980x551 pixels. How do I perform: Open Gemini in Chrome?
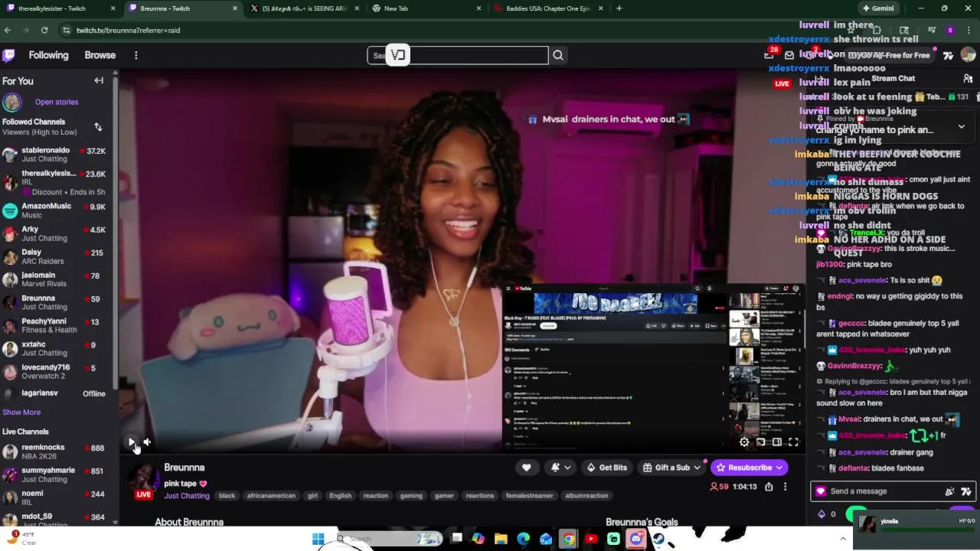coord(877,8)
